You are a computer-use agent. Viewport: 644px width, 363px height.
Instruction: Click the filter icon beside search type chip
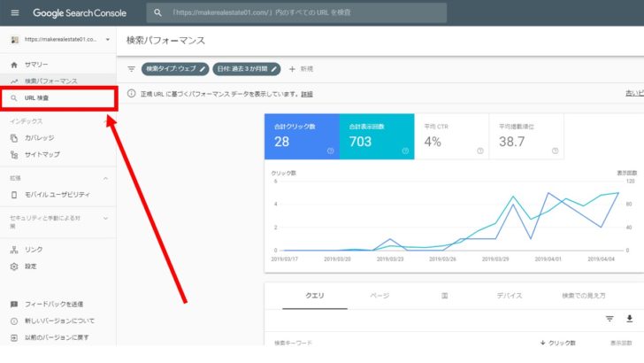pos(131,68)
